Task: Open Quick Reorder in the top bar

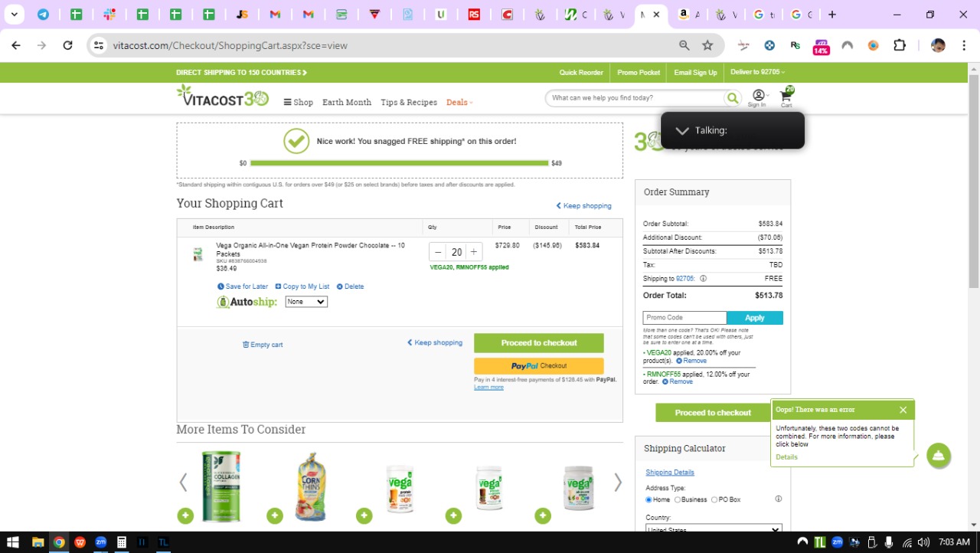Action: (x=581, y=73)
